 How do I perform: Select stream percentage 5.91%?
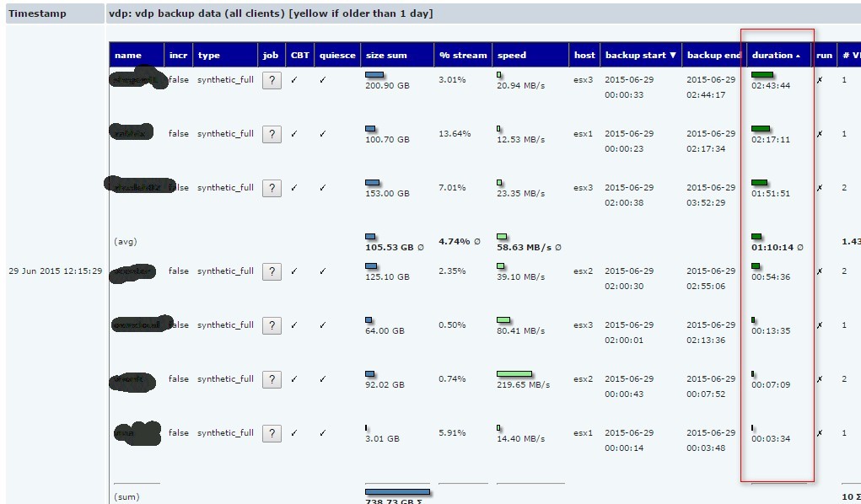tap(452, 432)
